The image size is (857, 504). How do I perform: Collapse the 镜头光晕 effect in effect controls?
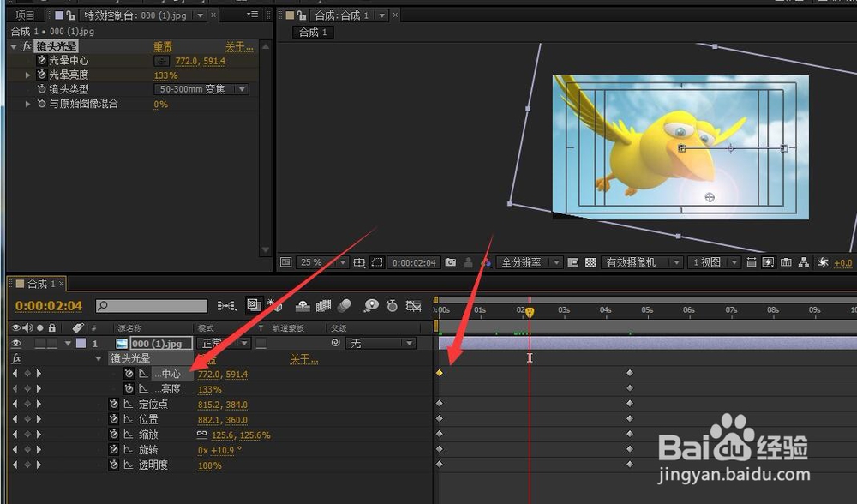pos(14,47)
